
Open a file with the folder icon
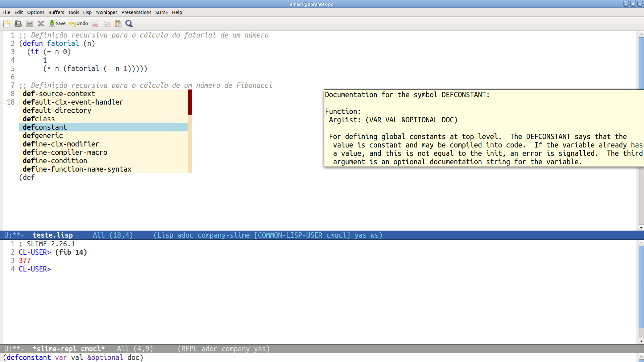point(18,23)
